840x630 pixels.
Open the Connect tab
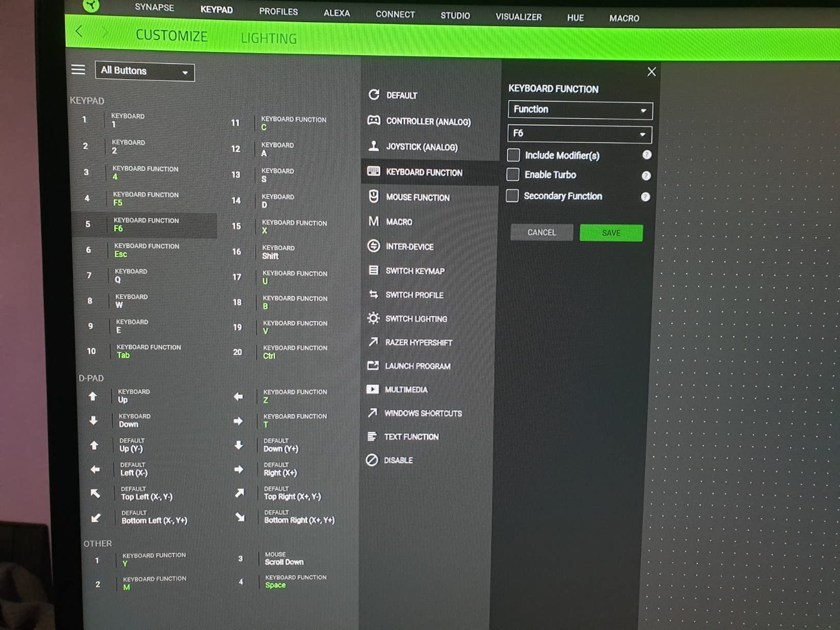tap(395, 14)
